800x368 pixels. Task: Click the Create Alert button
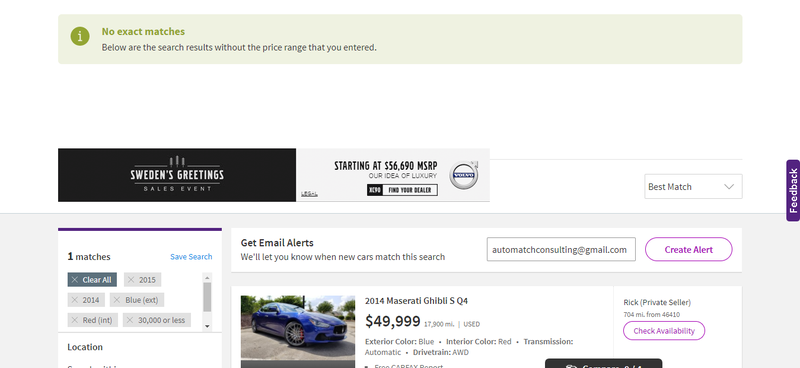point(688,250)
